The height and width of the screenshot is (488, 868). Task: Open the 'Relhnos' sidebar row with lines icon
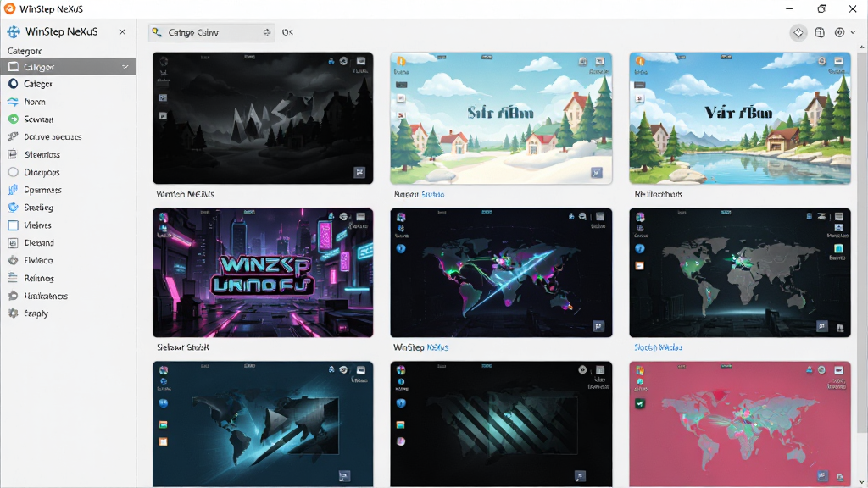click(68, 278)
